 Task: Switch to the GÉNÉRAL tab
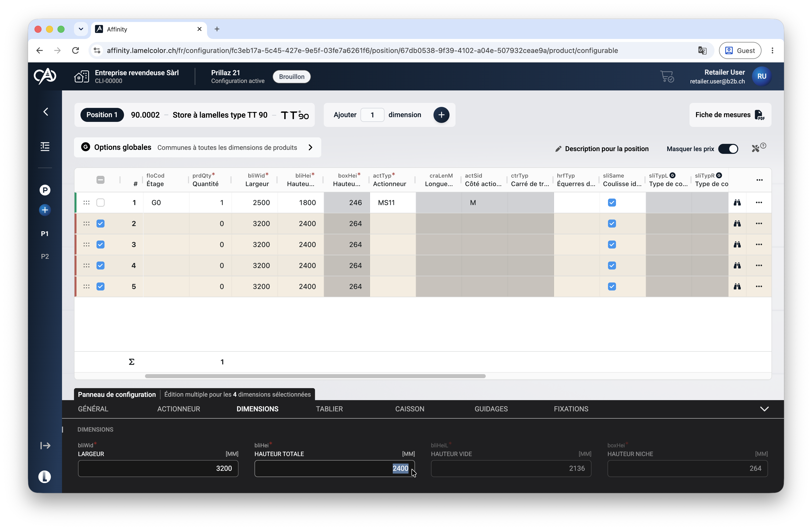93,409
